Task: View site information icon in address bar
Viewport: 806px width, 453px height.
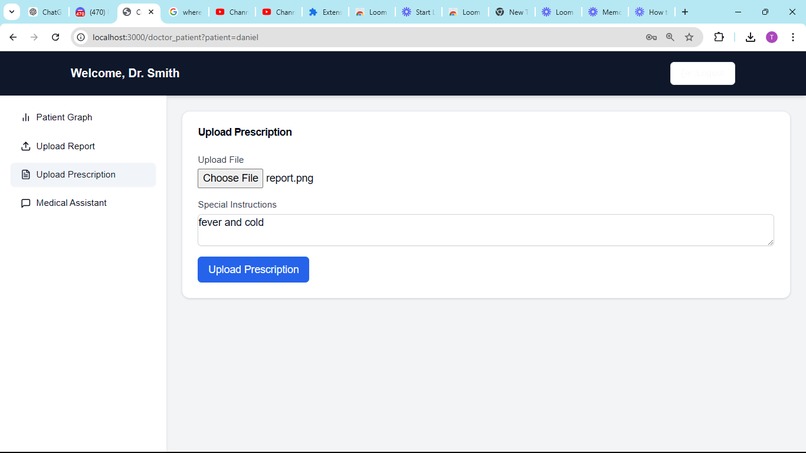Action: (x=81, y=37)
